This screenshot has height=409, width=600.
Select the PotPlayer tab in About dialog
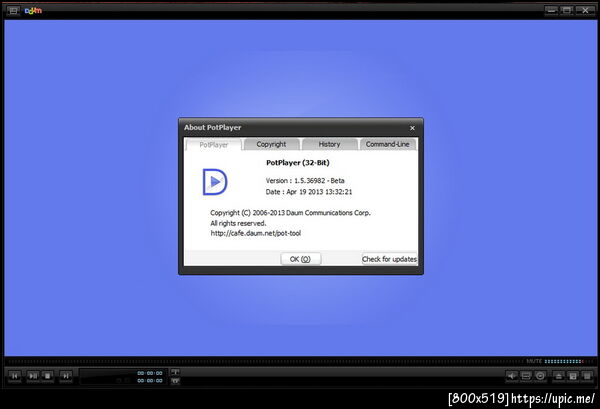(x=214, y=145)
